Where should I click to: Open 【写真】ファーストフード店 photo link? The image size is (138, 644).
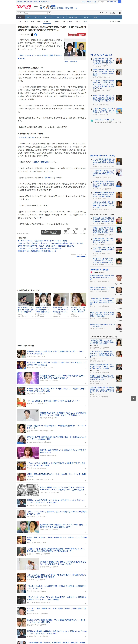click(x=40, y=57)
